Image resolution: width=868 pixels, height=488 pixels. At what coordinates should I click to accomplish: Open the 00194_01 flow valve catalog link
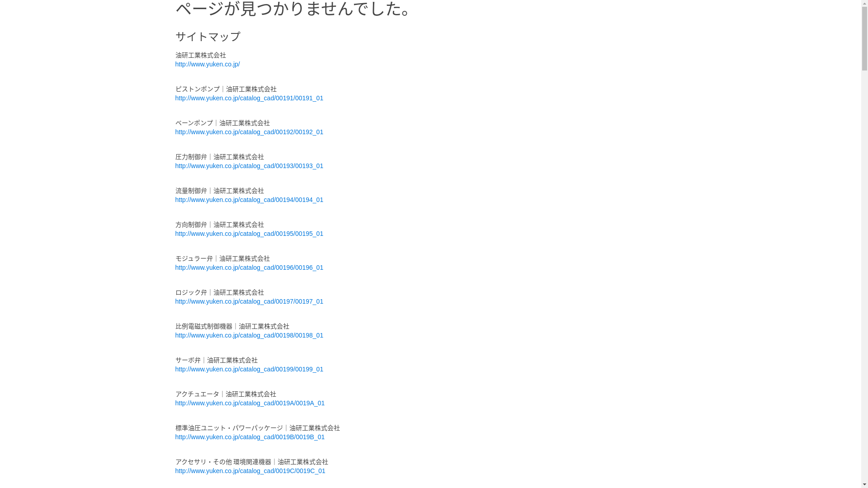249,200
